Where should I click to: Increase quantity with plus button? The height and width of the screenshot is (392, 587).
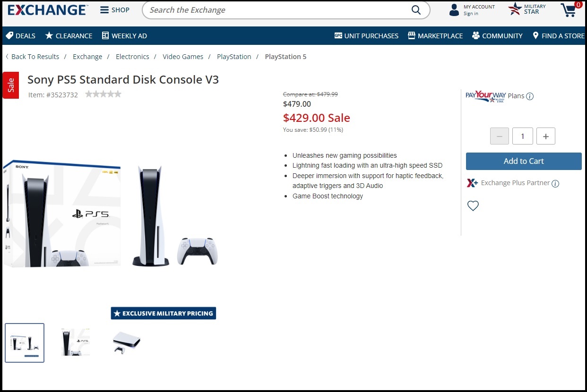coord(546,136)
